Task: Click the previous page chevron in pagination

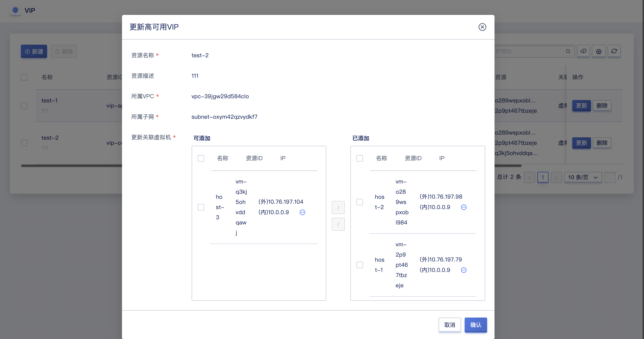Action: 529,177
